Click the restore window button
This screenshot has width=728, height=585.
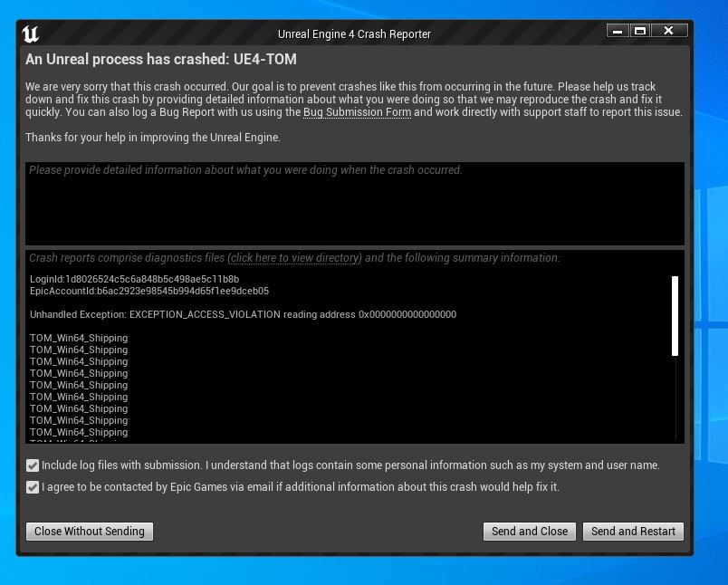(641, 30)
